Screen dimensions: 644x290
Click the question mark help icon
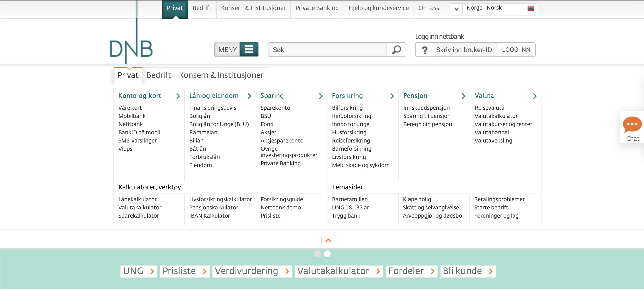click(424, 50)
